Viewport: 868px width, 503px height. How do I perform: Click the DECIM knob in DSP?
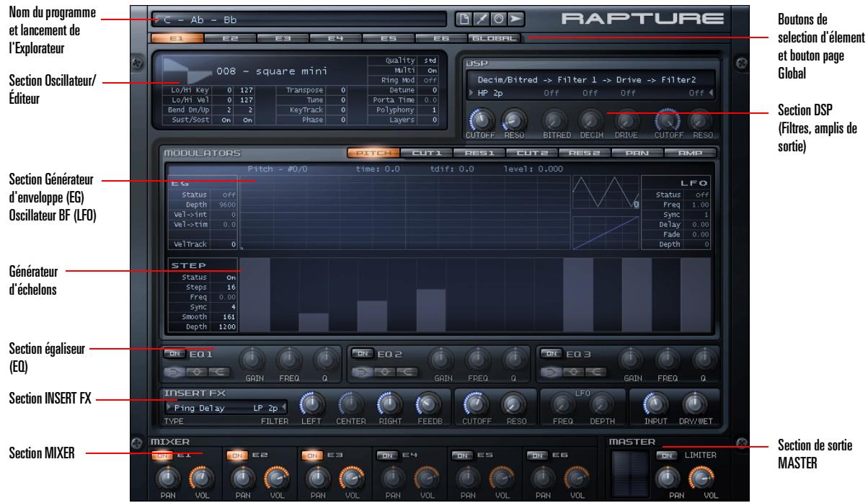click(590, 120)
